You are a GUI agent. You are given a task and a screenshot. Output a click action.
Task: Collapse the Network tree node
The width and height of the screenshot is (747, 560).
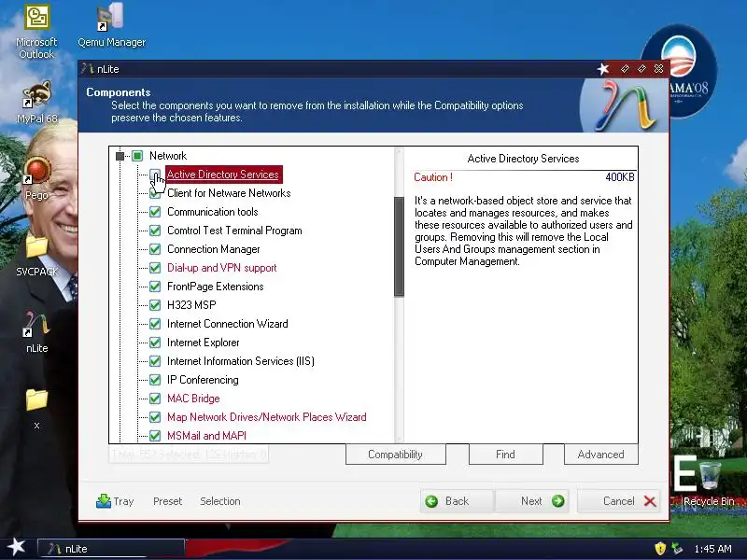[120, 156]
